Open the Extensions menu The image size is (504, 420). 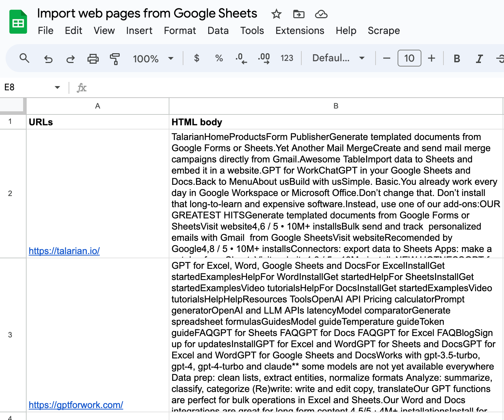300,31
